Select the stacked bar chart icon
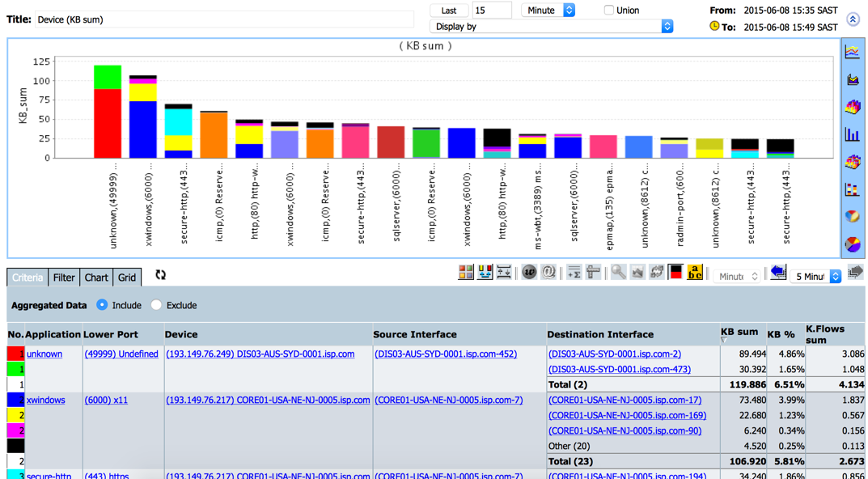Screen dimensions: 868x479 [x=852, y=189]
